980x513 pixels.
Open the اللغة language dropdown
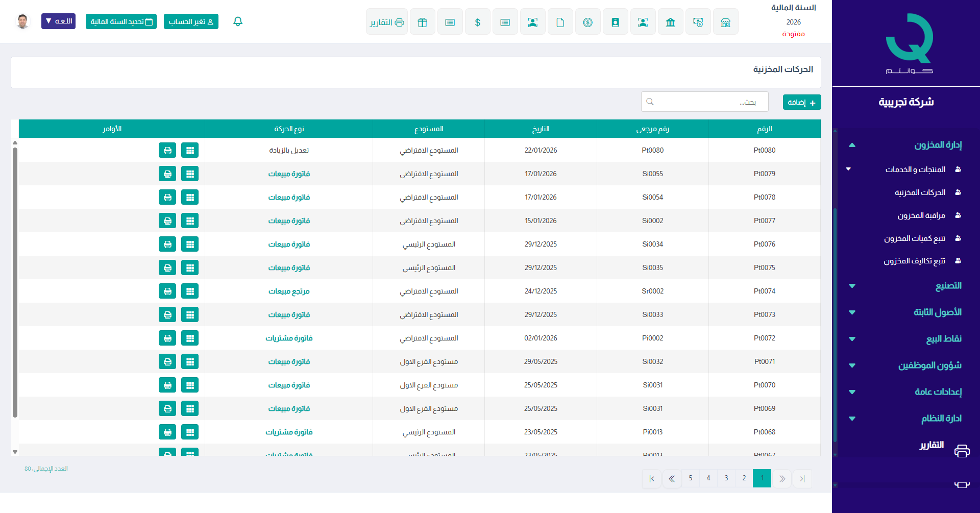(58, 21)
